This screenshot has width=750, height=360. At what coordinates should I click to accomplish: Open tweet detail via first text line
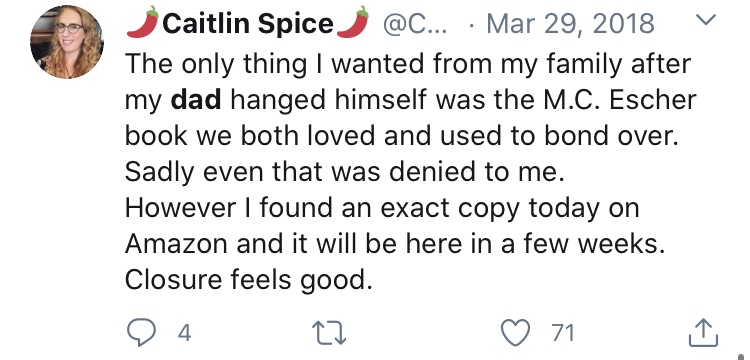(x=408, y=64)
